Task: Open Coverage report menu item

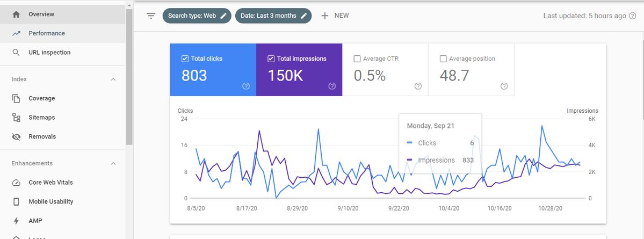Action: tap(62, 99)
